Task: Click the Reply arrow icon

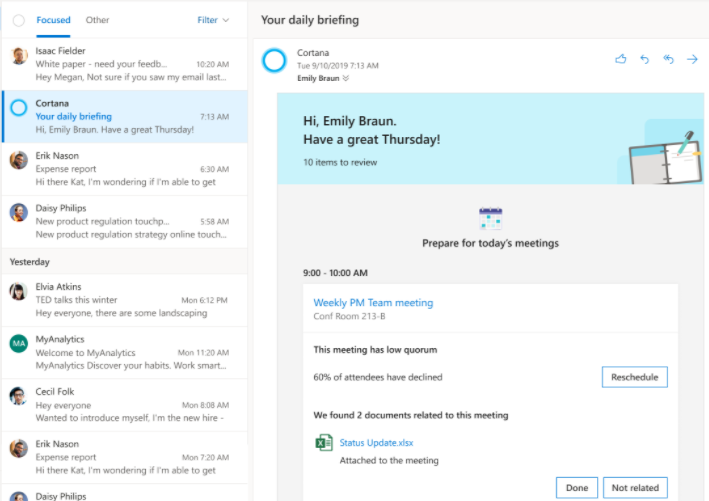Action: pyautogui.click(x=644, y=60)
